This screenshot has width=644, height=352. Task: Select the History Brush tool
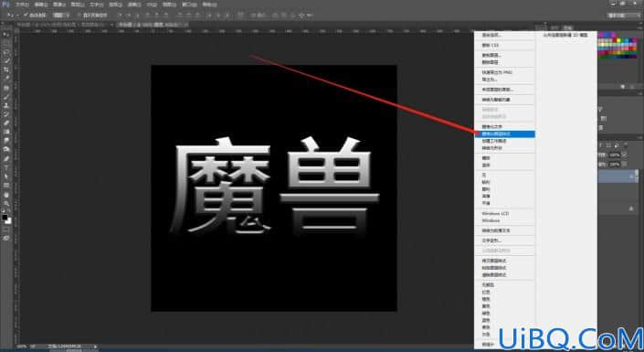coord(6,114)
